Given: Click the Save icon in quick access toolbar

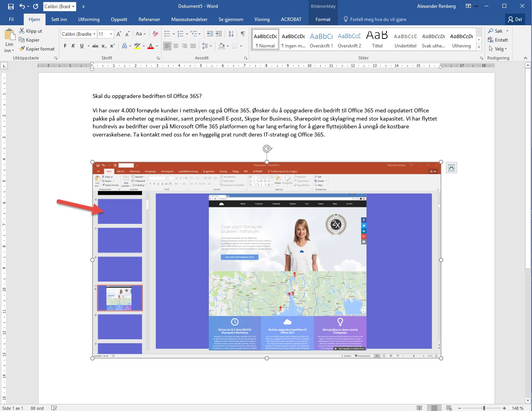Looking at the screenshot, I should click(x=11, y=6).
